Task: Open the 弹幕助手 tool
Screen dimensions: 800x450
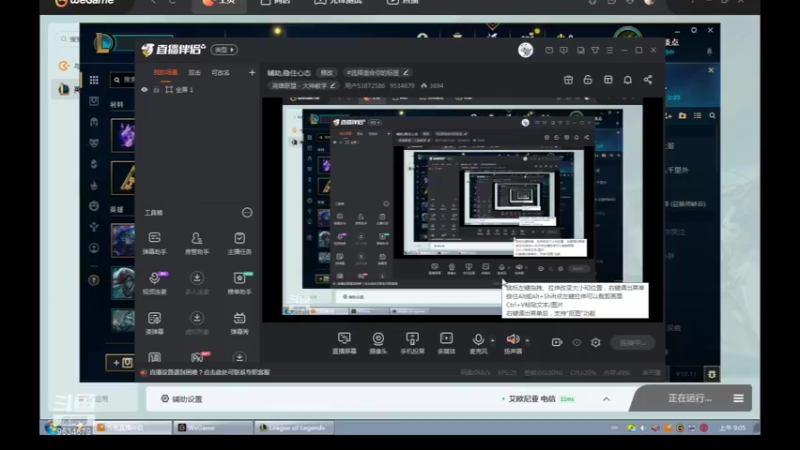Action: (154, 243)
